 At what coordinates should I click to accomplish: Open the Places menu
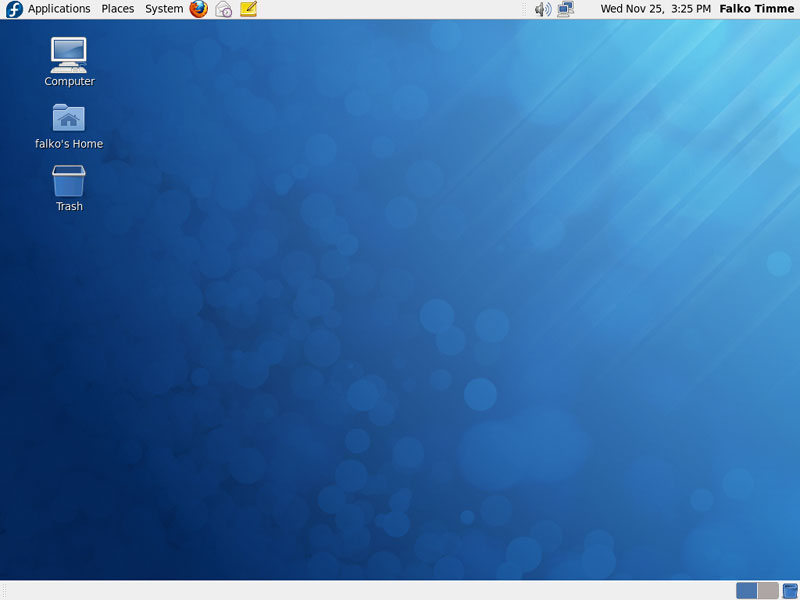(x=117, y=9)
